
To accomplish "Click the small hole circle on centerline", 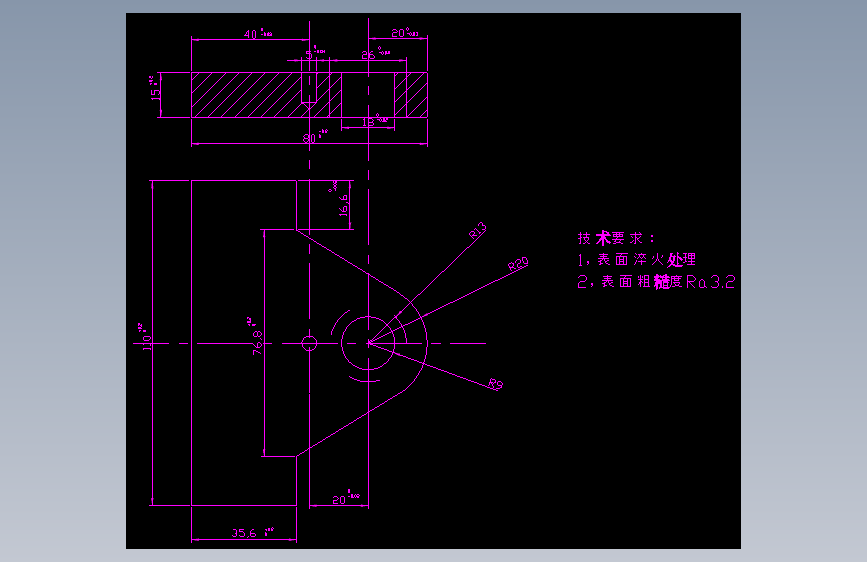I will pyautogui.click(x=309, y=344).
